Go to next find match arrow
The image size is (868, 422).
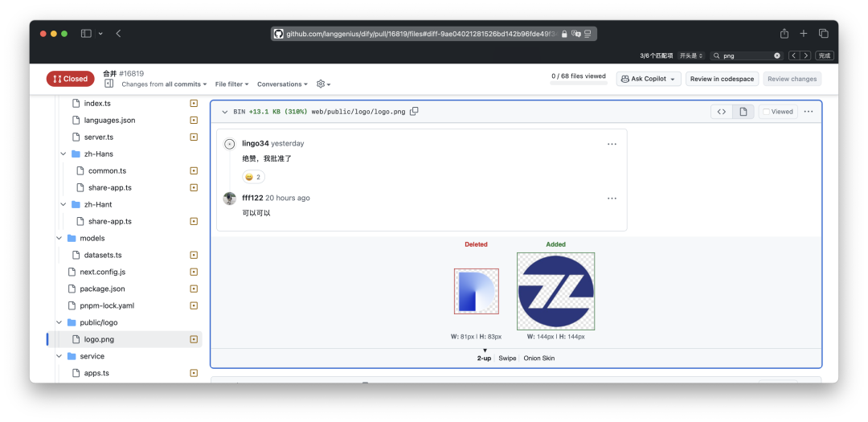(x=805, y=55)
